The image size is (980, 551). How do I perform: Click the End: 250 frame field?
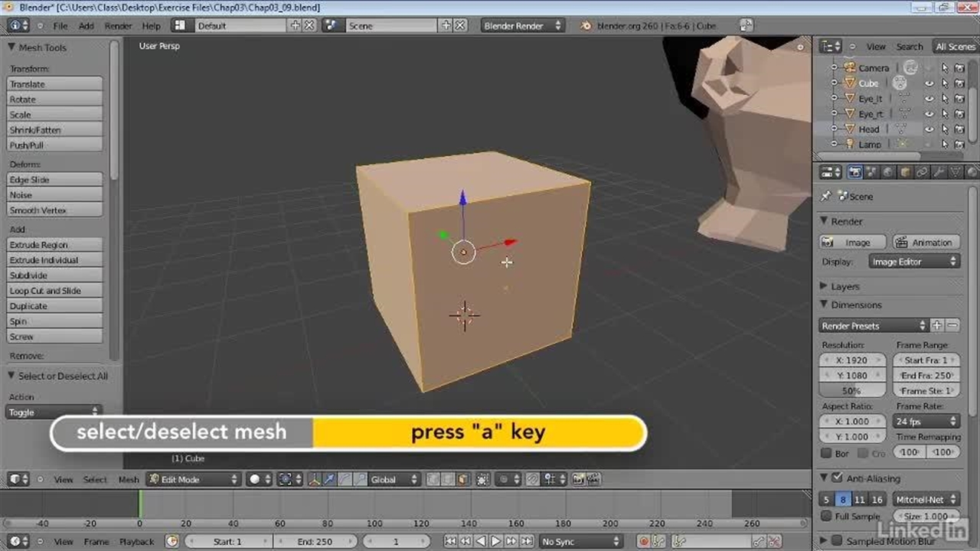point(315,542)
